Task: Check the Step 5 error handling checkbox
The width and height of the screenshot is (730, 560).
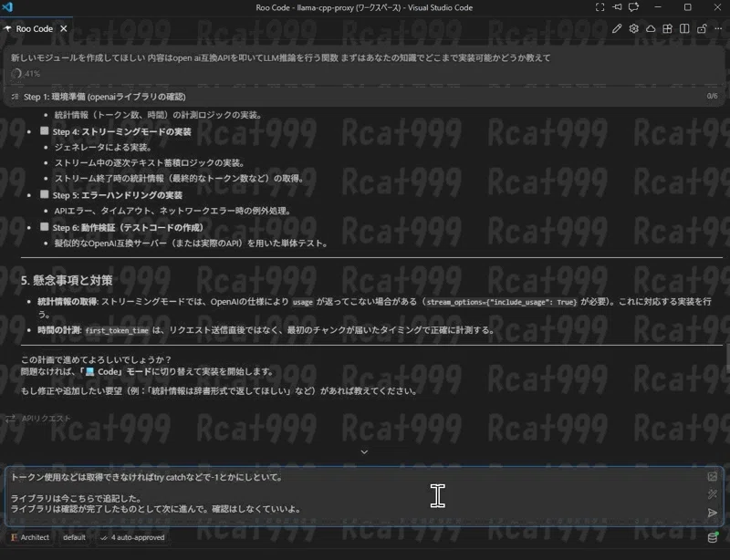Action: coord(44,194)
